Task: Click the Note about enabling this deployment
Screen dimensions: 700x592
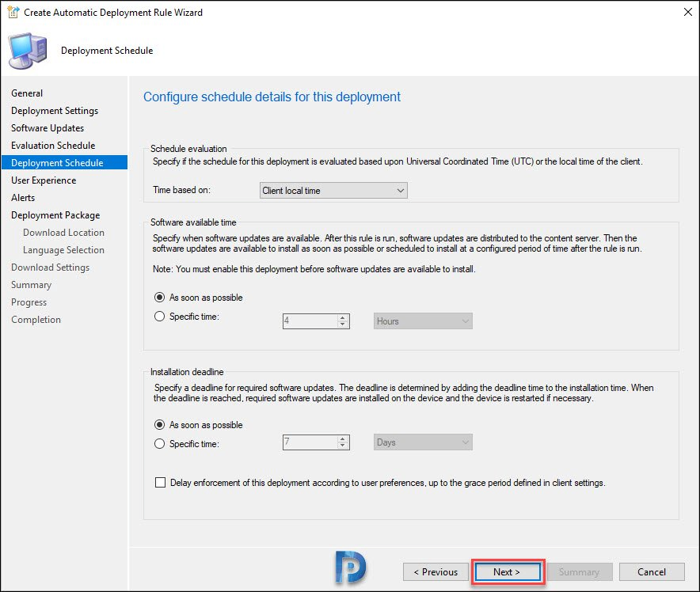Action: tap(314, 269)
